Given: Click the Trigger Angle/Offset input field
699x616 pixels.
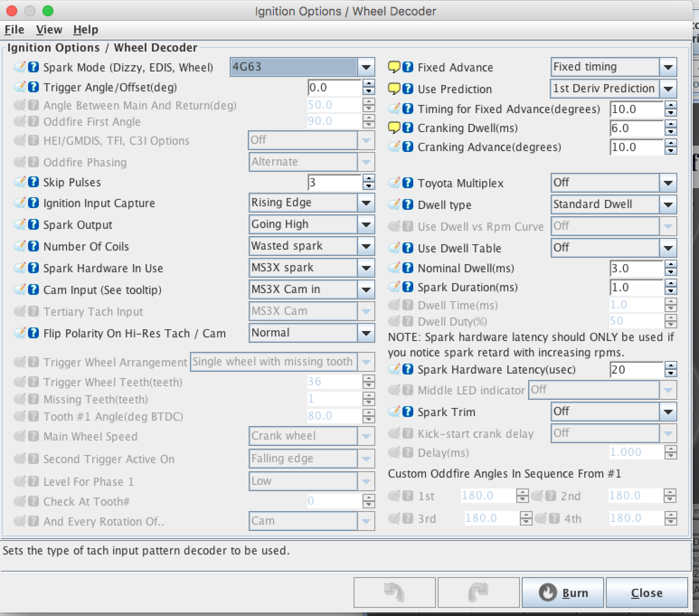Looking at the screenshot, I should [x=334, y=87].
